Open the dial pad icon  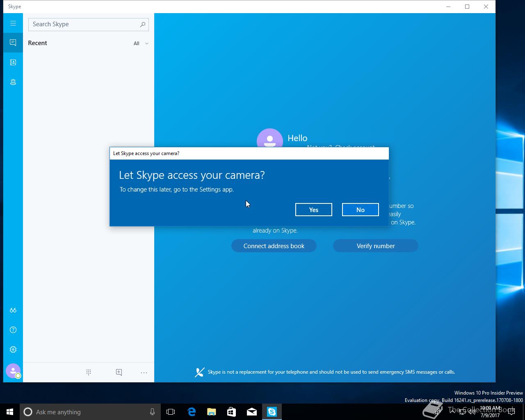[89, 372]
